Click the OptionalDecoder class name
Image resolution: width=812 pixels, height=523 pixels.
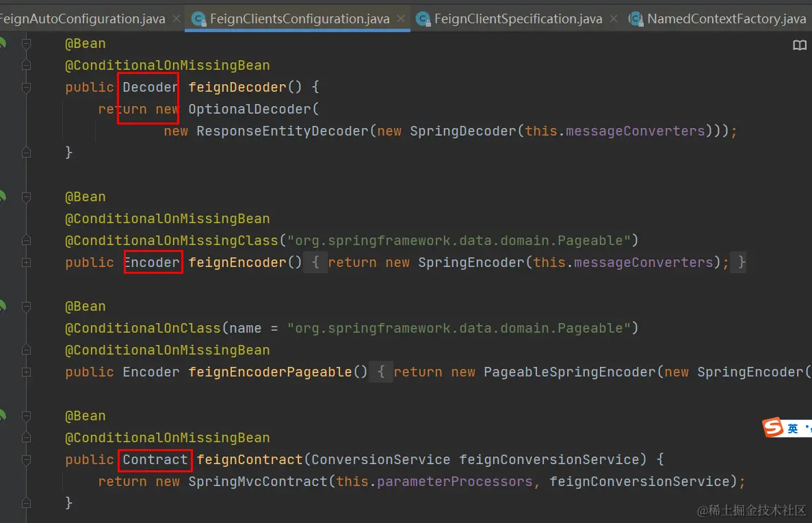tap(250, 109)
